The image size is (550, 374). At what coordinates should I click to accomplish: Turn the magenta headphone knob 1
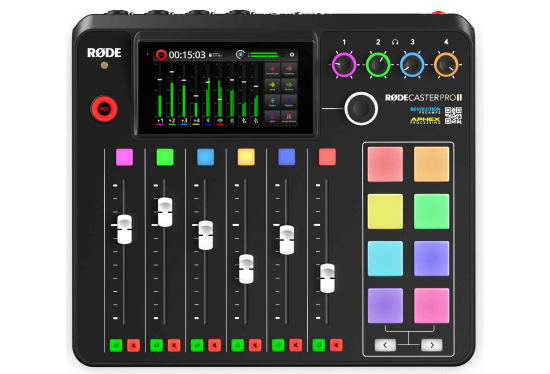344,65
